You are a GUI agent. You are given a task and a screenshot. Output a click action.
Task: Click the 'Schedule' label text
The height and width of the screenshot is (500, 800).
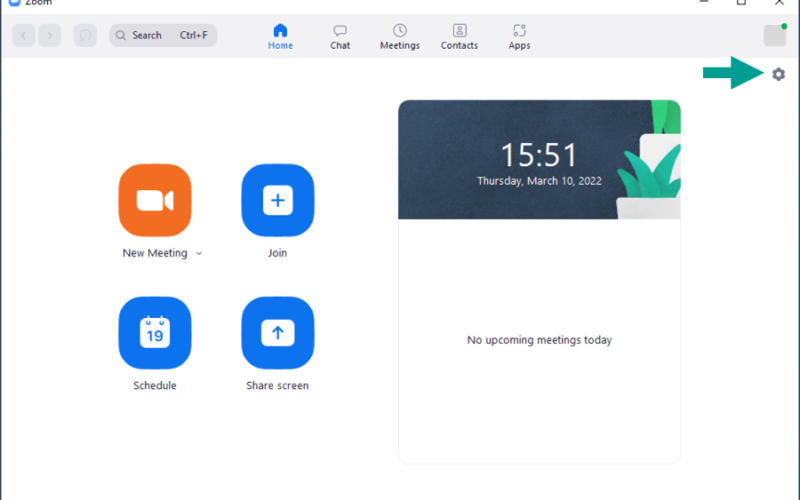[x=155, y=386]
